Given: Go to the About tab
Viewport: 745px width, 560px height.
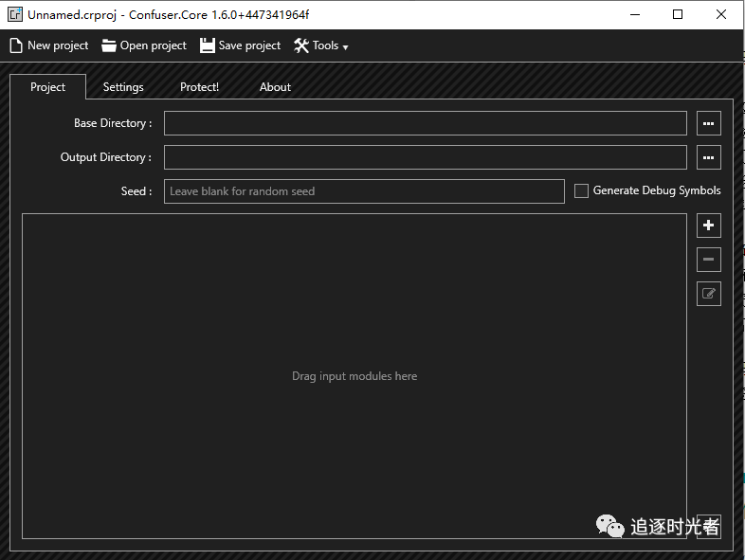Looking at the screenshot, I should click(x=275, y=87).
